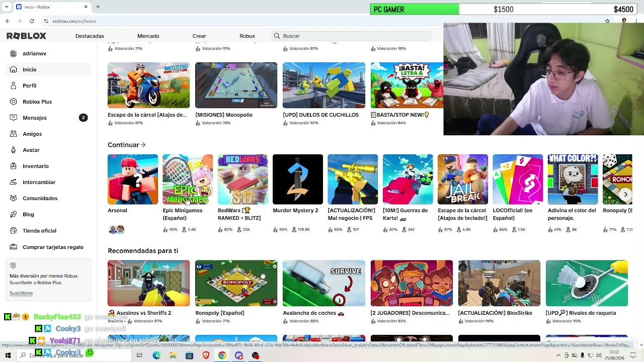The height and width of the screenshot is (362, 644).
Task: Open the gold gun Mal negocio thumbnail
Action: 353,179
